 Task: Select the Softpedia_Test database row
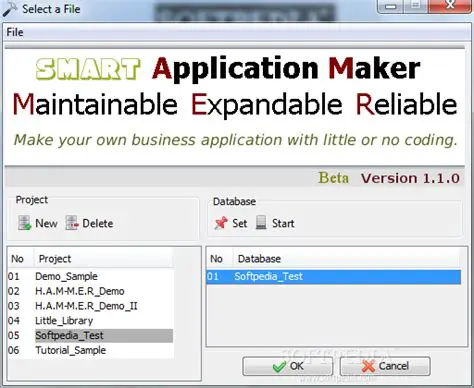pos(334,277)
